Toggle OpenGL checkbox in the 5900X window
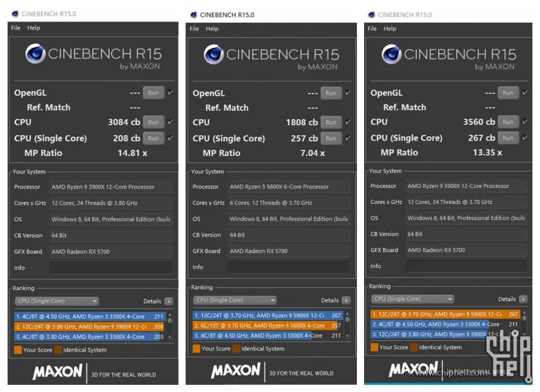540x392 pixels. (x=525, y=92)
